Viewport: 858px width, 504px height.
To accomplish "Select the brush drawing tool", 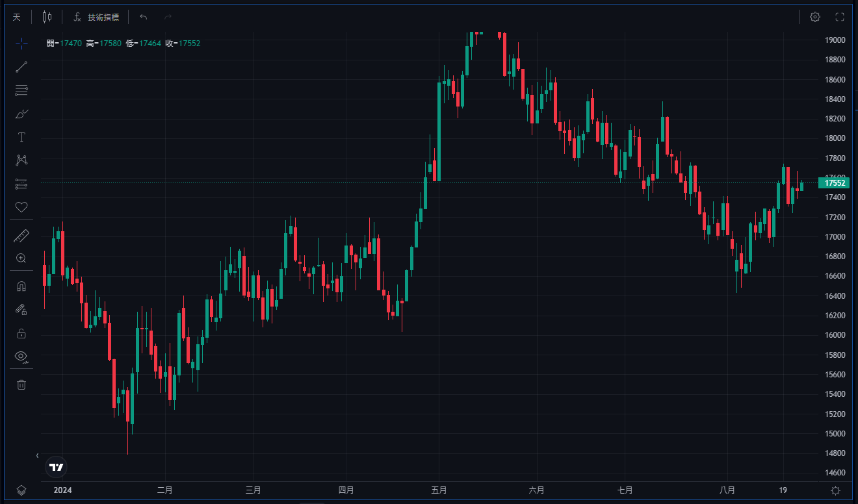I will [21, 114].
